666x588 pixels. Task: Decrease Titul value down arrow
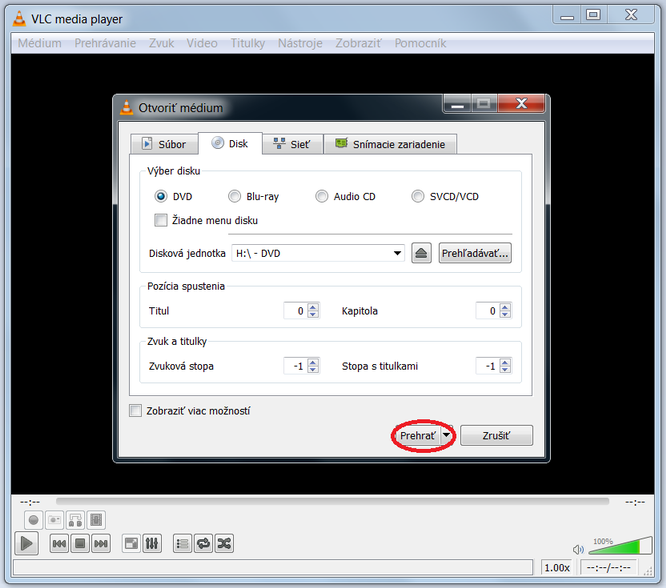[x=313, y=315]
